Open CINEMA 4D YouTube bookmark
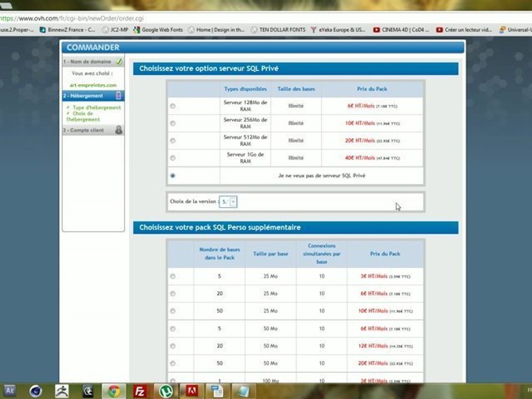 (401, 30)
